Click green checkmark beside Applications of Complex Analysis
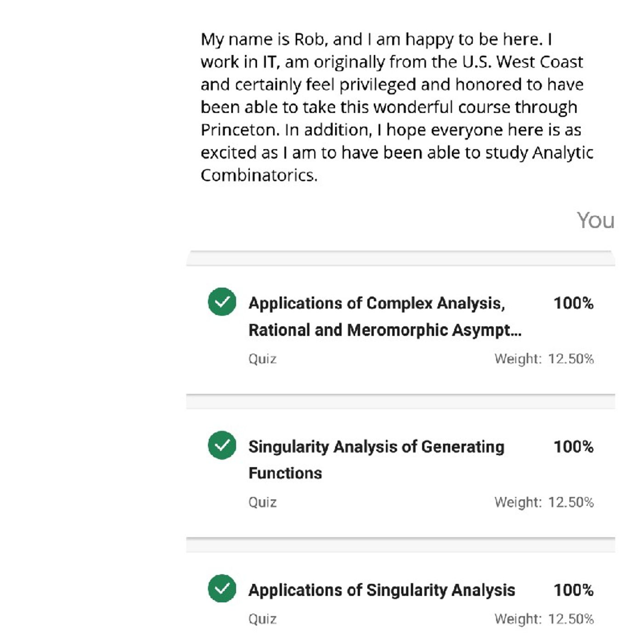Screen dimensions: 644x644 tap(222, 302)
